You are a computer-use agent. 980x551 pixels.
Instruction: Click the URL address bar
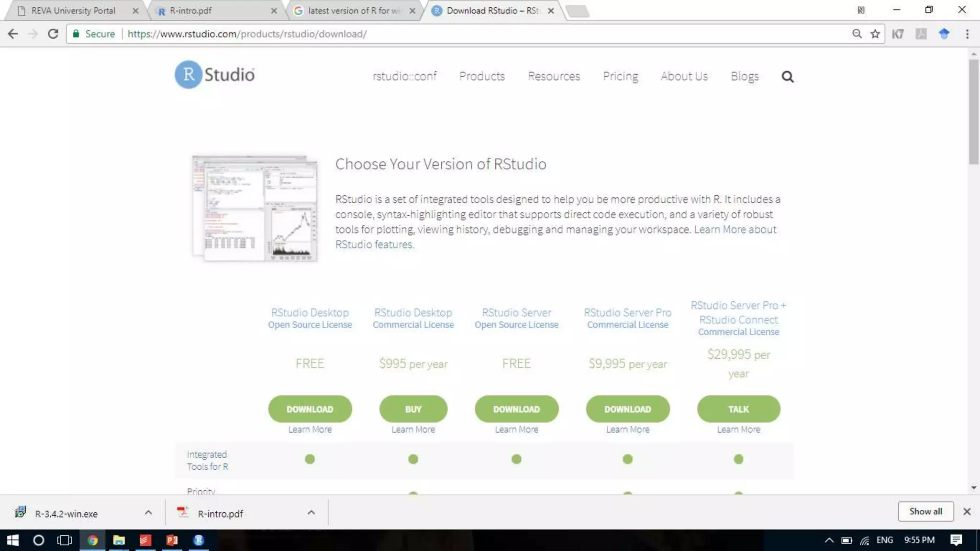479,34
